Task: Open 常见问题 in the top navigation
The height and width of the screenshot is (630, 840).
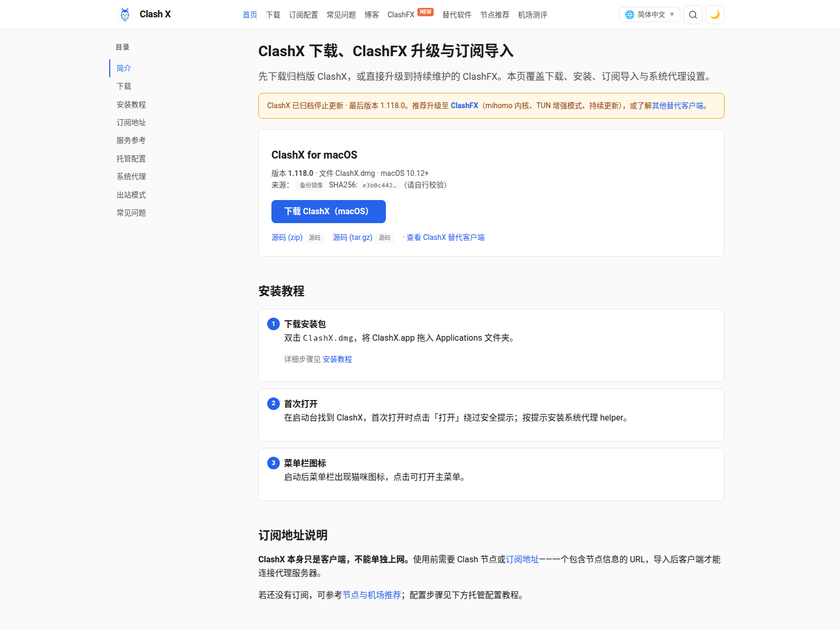Action: 341,15
